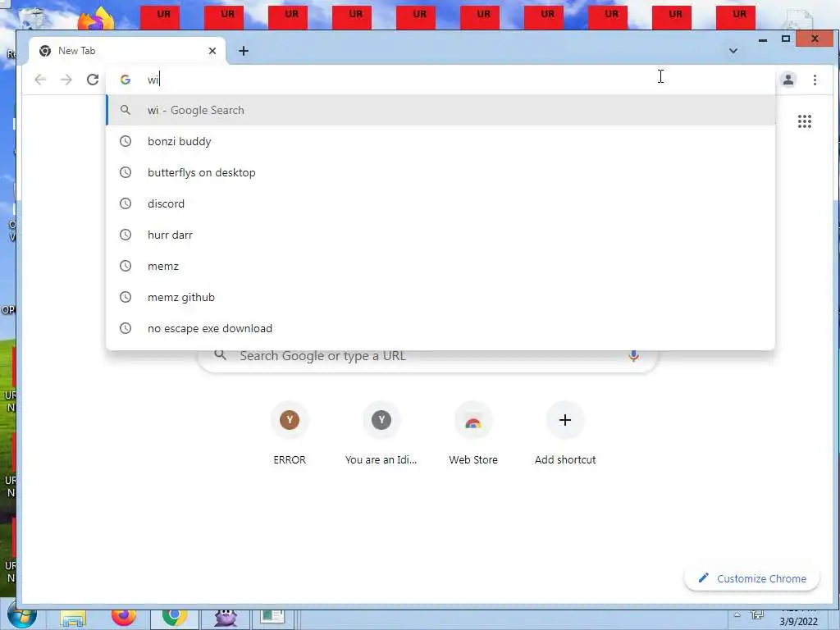Screen dimensions: 840x630
Task: Reload the page with the refresh icon
Action: pos(93,80)
